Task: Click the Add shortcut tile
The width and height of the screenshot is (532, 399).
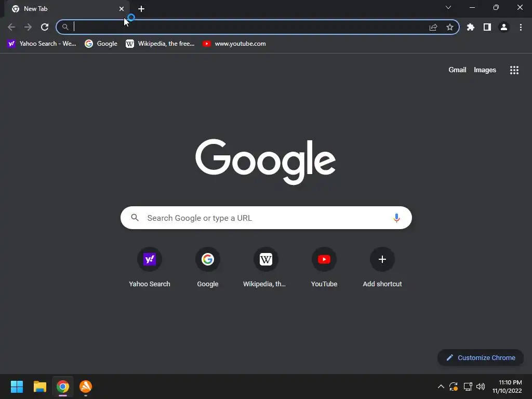Action: [x=382, y=268]
